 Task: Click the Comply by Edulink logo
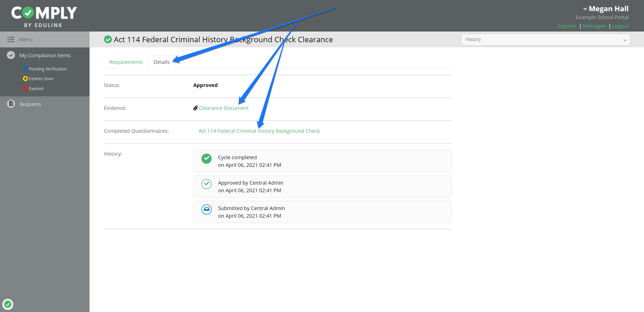(44, 16)
